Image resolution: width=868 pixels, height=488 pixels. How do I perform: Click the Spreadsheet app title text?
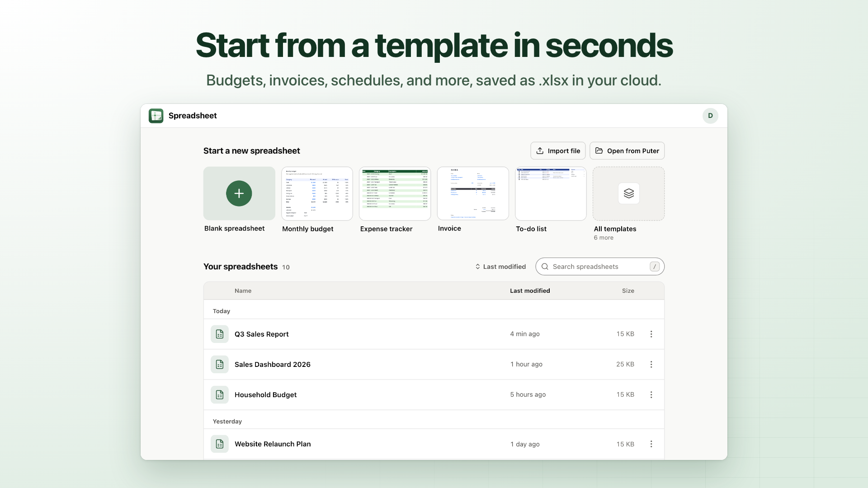coord(193,116)
